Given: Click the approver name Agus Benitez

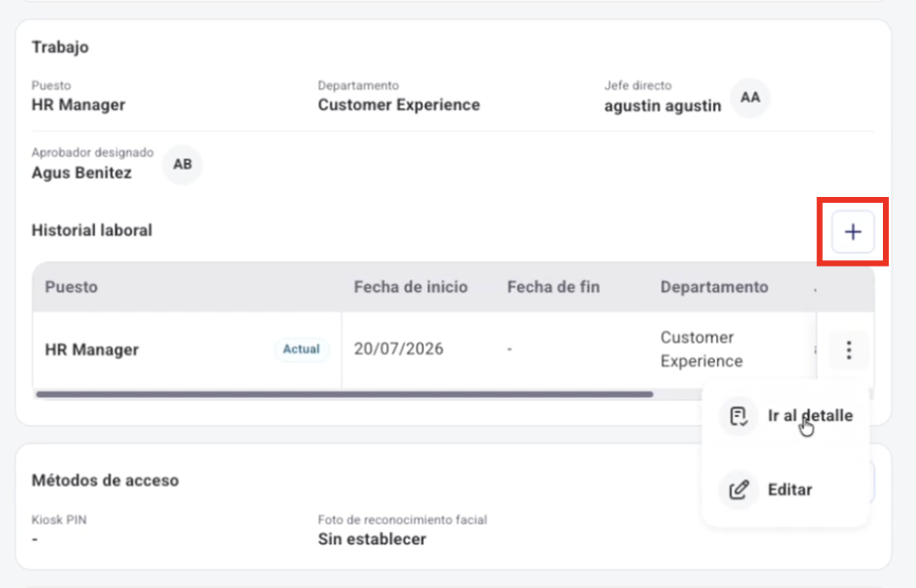Looking at the screenshot, I should point(82,173).
